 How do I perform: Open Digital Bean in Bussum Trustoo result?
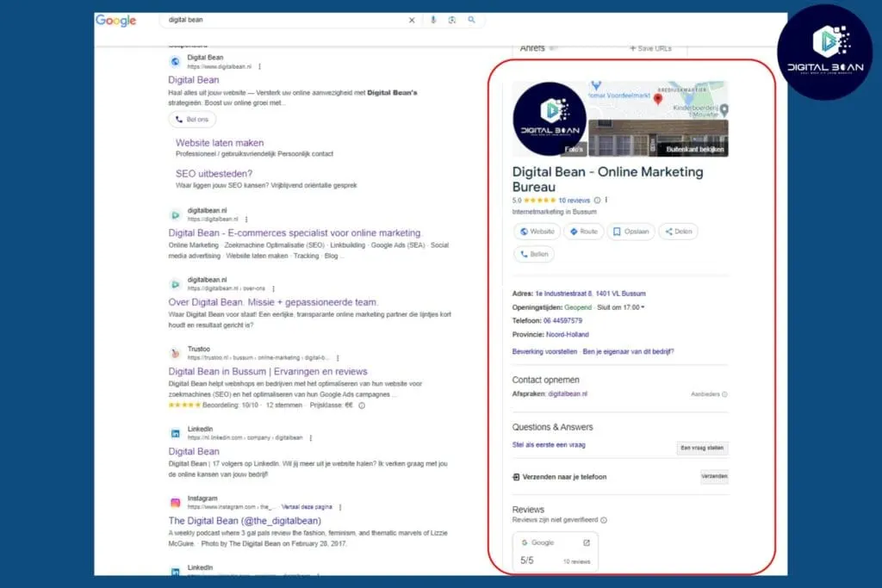[268, 372]
